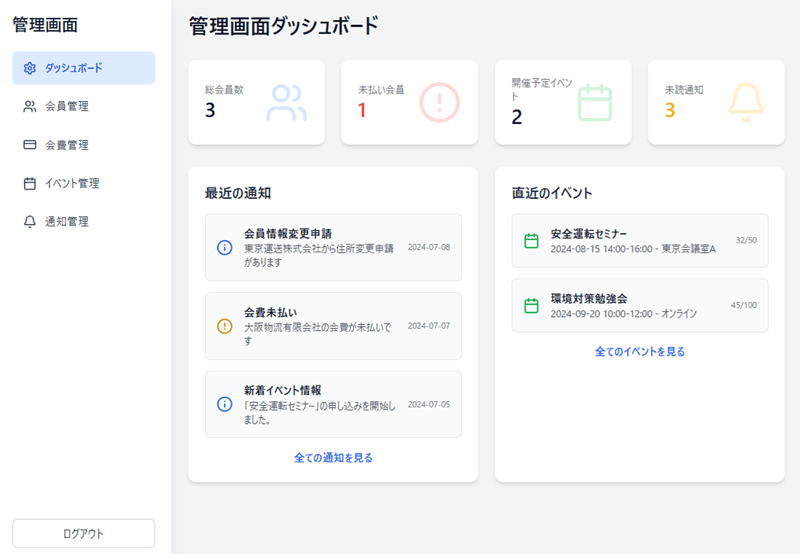Click the calendar icon beside 安全運転セミナー
This screenshot has width=800, height=554.
tap(531, 241)
